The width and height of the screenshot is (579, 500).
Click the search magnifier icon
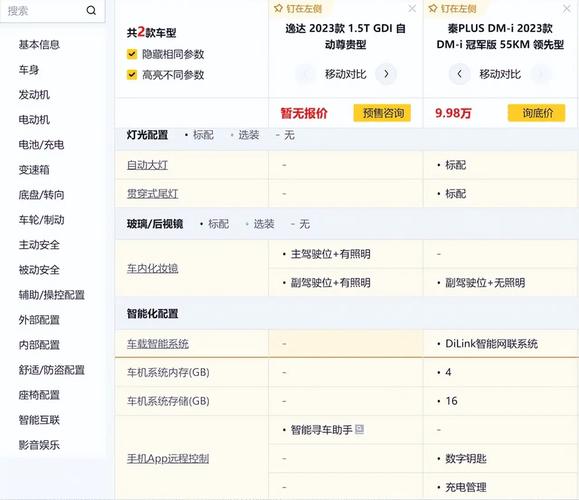tap(91, 11)
